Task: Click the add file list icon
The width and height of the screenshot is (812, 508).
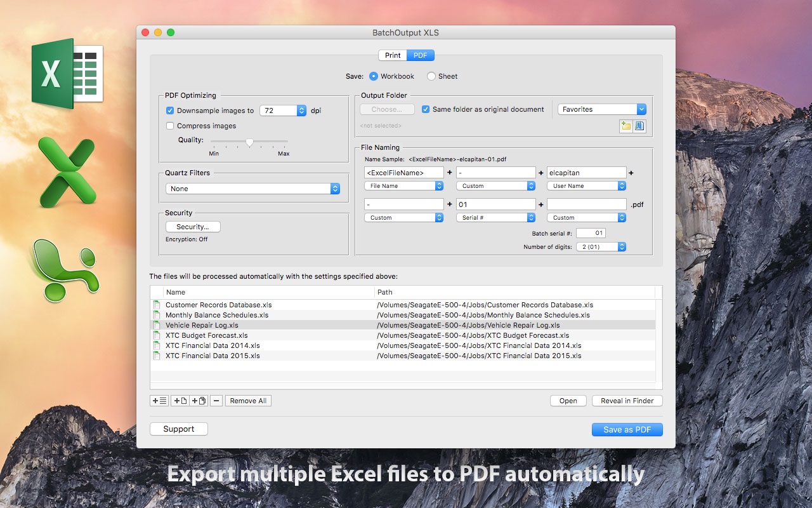Action: tap(159, 401)
